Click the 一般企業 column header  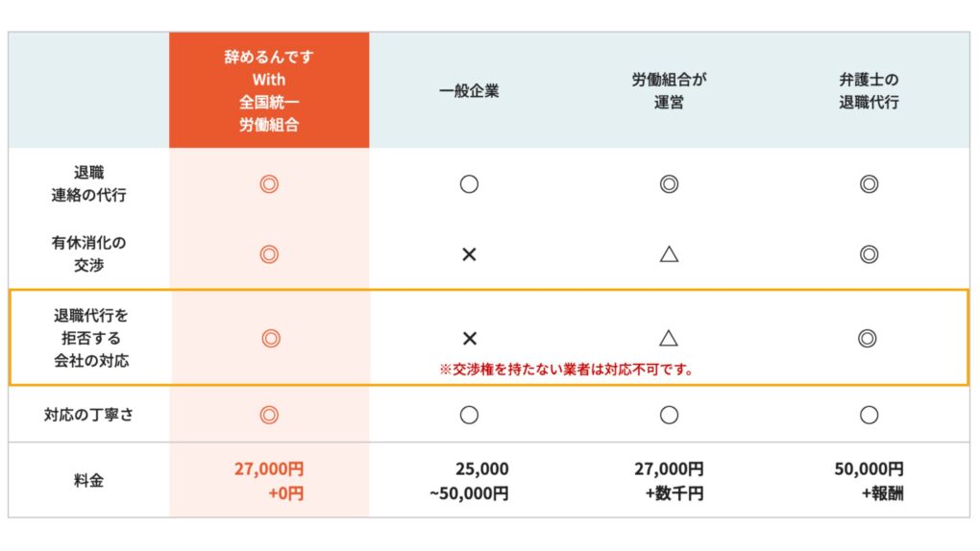tap(469, 92)
